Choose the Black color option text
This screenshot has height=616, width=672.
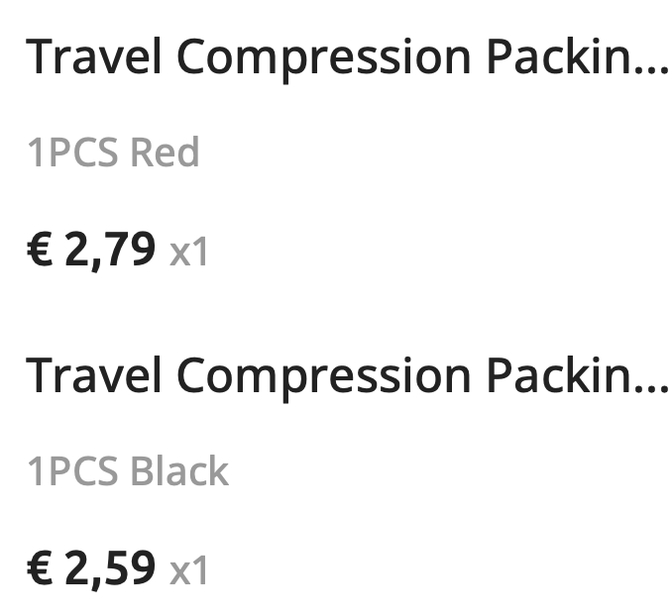[x=179, y=471]
